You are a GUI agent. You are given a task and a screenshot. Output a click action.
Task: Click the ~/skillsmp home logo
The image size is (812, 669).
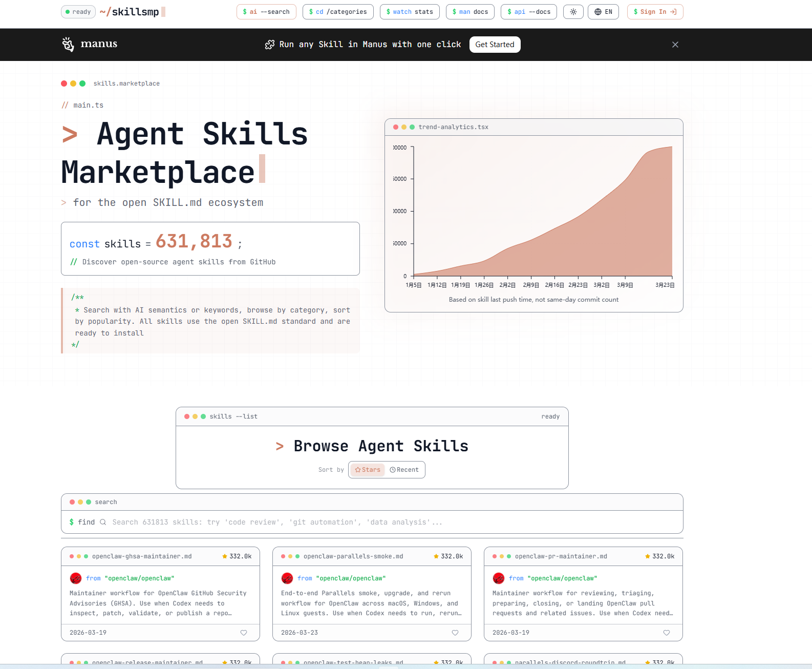[x=132, y=12]
